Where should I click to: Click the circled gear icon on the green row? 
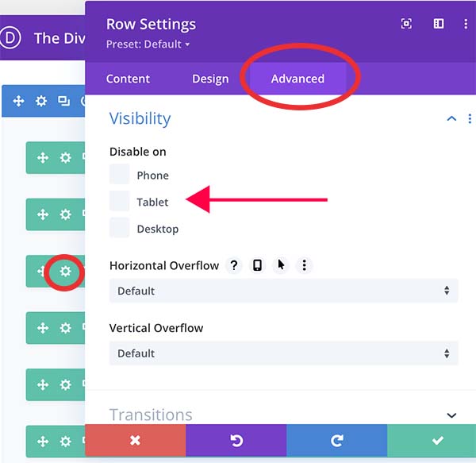tap(66, 272)
